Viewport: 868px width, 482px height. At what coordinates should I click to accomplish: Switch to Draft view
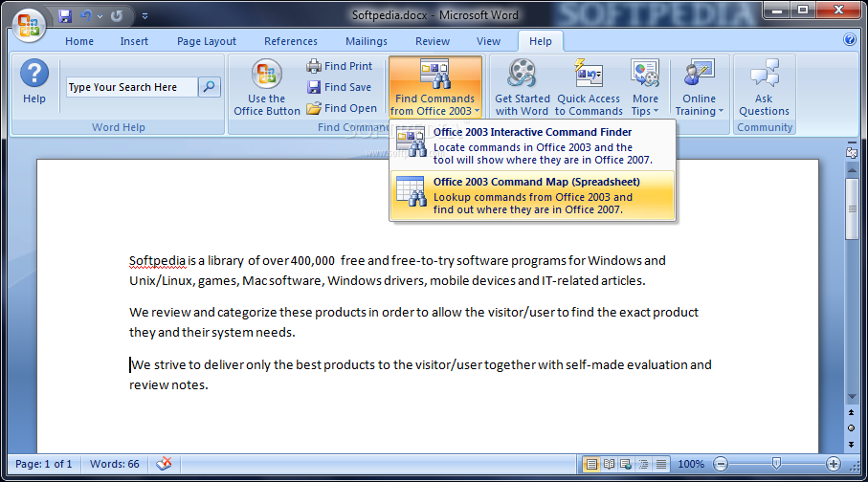(x=661, y=464)
